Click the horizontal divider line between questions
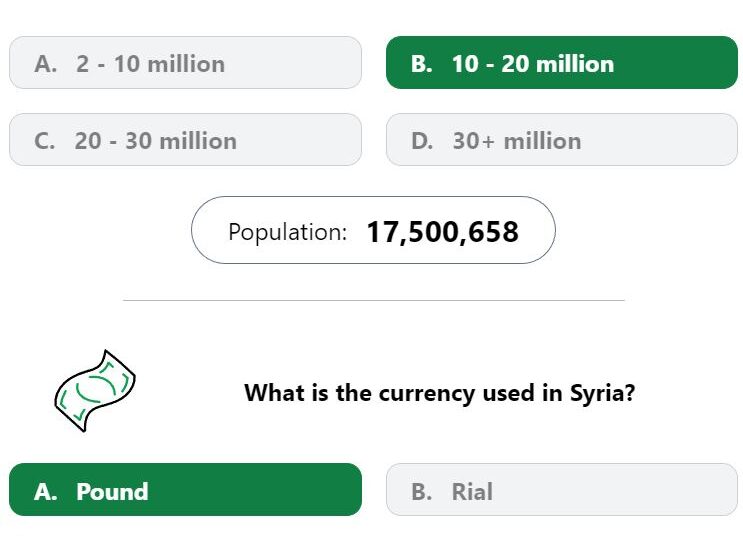This screenshot has width=743, height=536. point(374,300)
